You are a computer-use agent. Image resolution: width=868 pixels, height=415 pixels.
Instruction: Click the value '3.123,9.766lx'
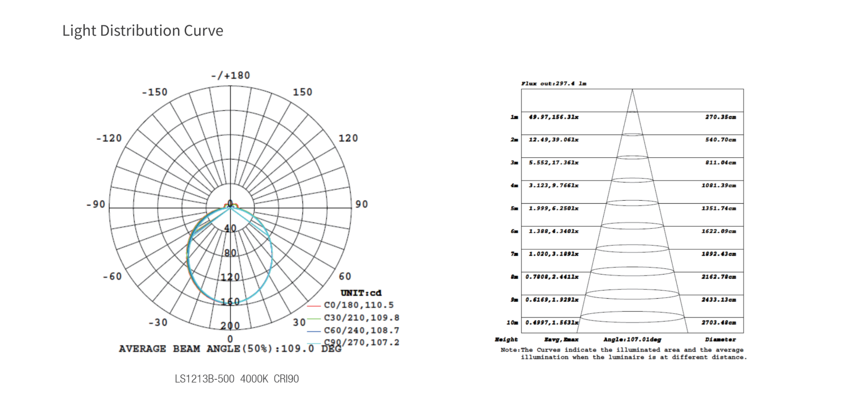554,185
